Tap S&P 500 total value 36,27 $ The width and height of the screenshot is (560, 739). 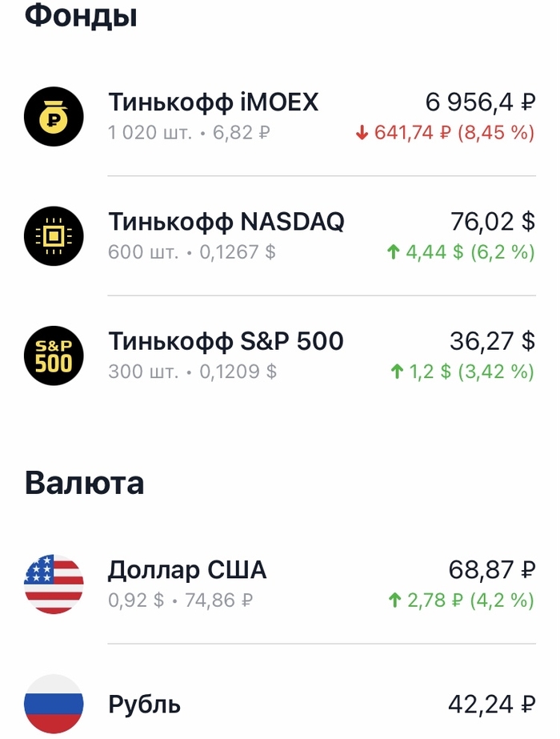491,342
